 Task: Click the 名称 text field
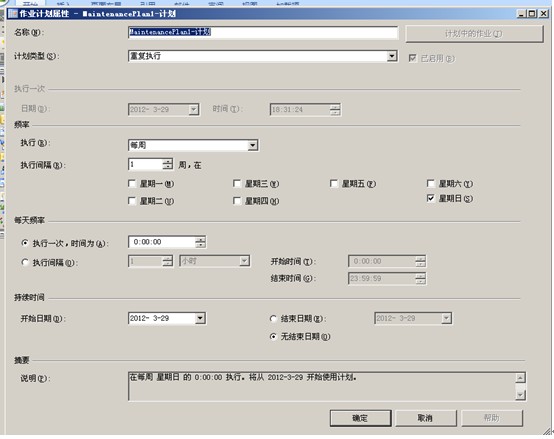point(263,32)
